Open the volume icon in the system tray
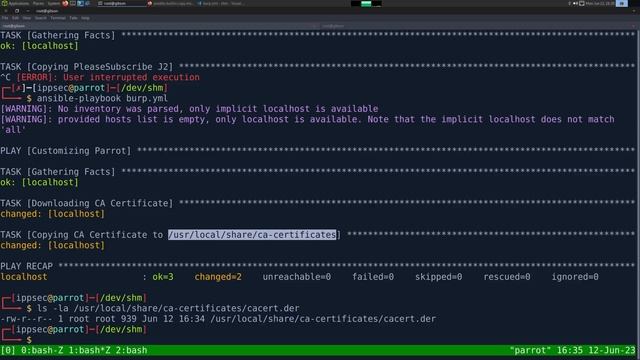Screen dimensions: 640x360 [575, 3]
